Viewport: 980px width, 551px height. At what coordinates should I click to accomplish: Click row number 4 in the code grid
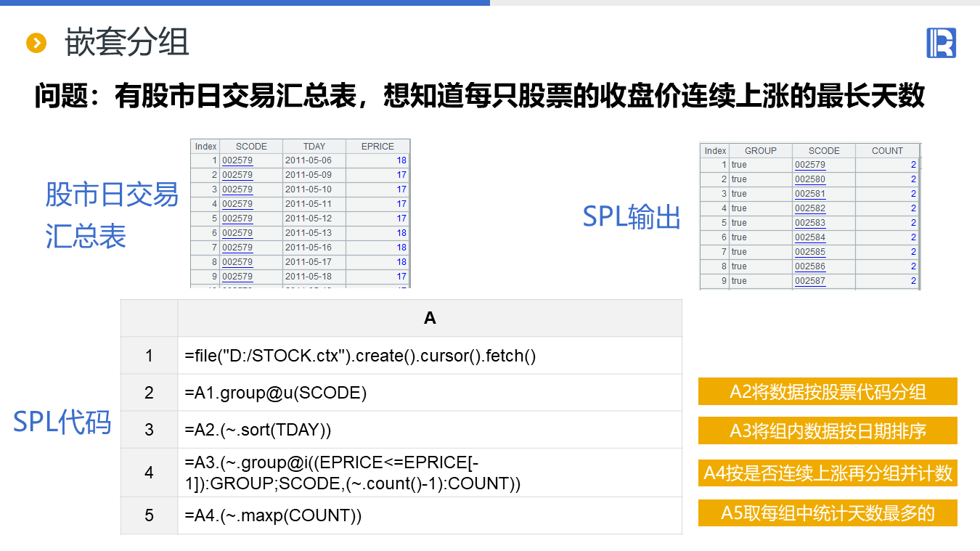pos(149,473)
